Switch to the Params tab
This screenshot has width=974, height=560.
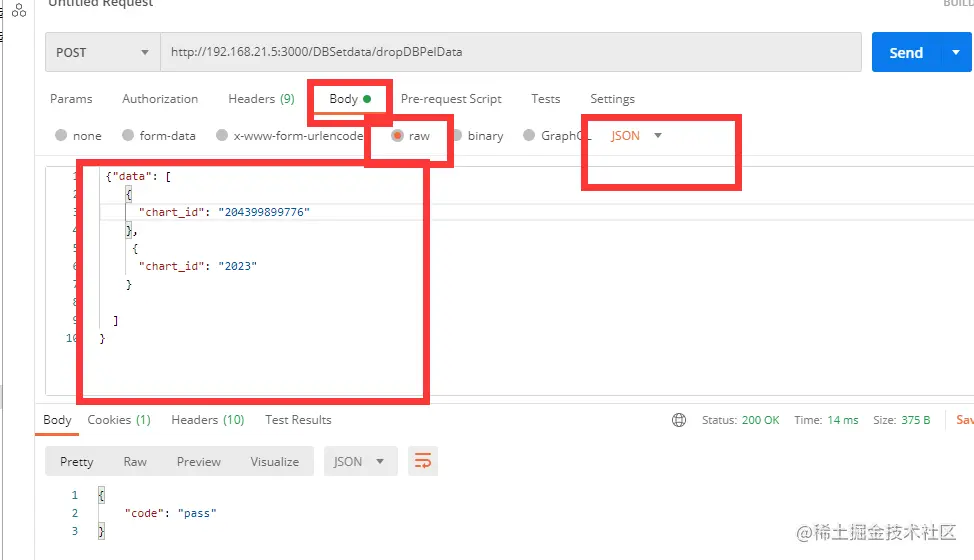(x=71, y=99)
